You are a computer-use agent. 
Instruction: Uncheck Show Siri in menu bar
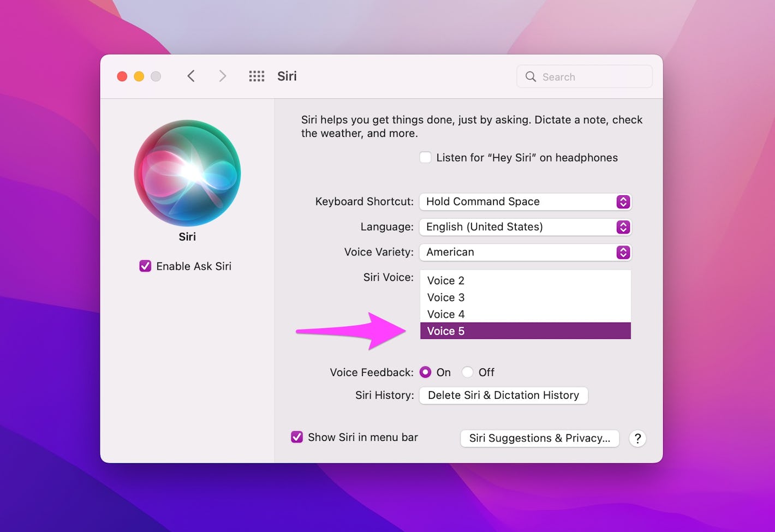click(x=297, y=437)
